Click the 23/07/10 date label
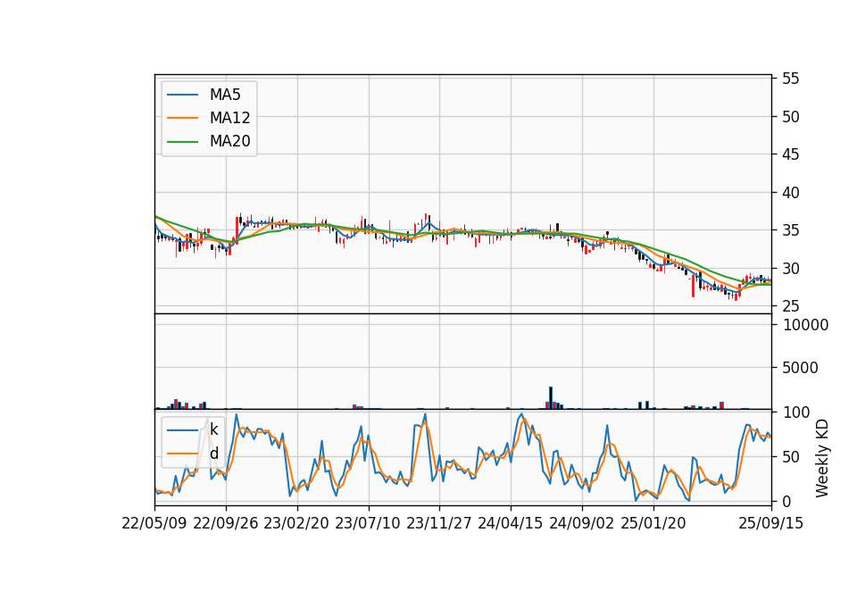The image size is (857, 616). [368, 523]
